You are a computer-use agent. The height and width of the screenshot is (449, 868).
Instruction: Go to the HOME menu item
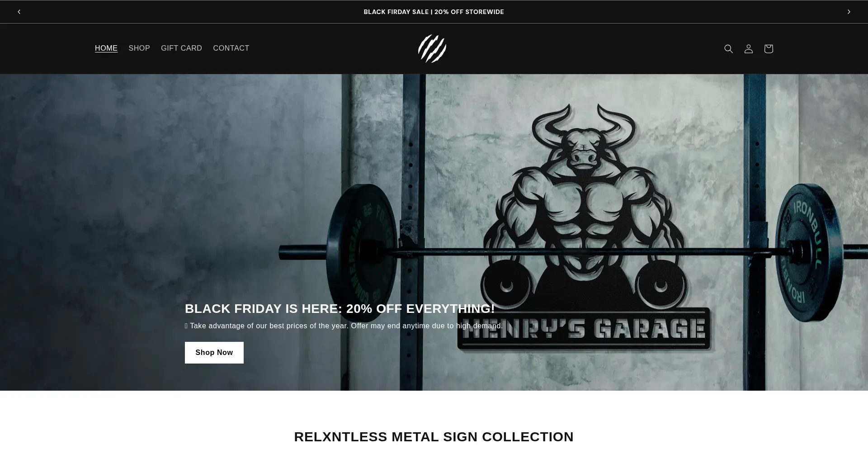[x=106, y=48]
